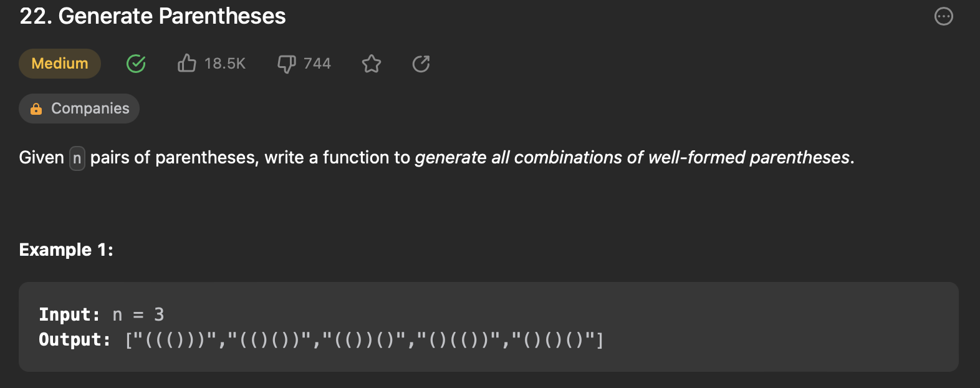Star the Generate Parentheses problem
Screen dimensions: 980x388
372,63
